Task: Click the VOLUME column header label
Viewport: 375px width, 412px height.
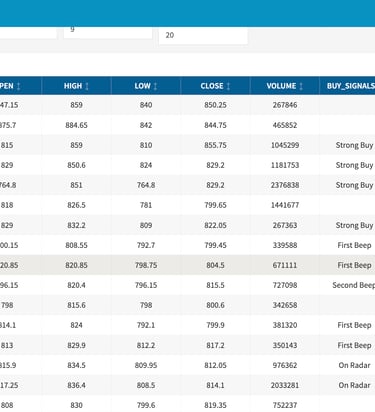Action: [281, 86]
